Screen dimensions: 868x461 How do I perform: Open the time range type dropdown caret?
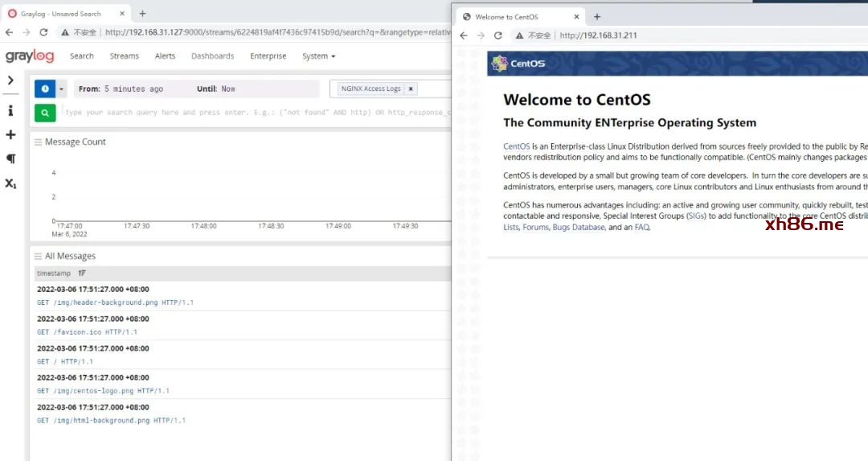coord(62,89)
